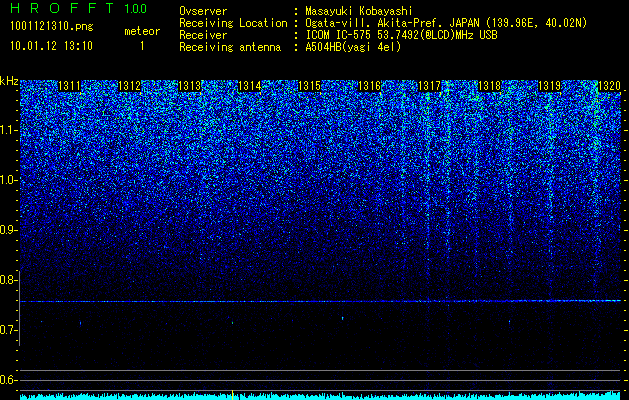Click the 1320 time marker
629x400 pixels.
tap(609, 86)
